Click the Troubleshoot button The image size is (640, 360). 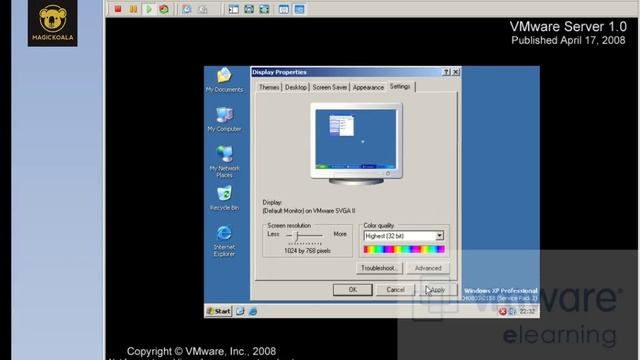(379, 268)
